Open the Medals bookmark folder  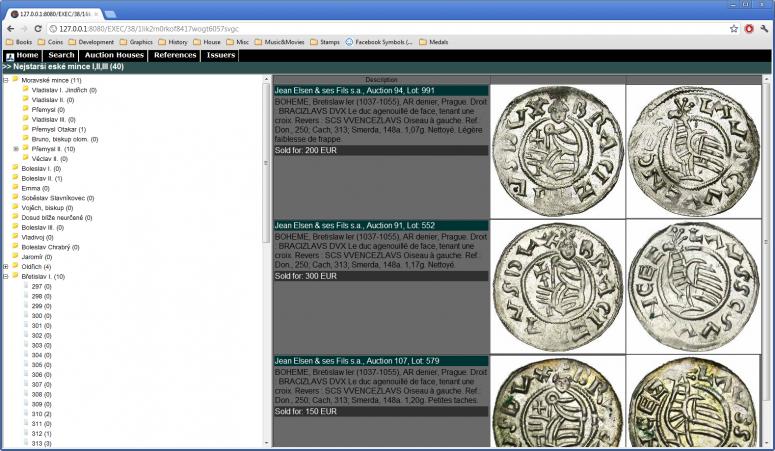tap(433, 42)
